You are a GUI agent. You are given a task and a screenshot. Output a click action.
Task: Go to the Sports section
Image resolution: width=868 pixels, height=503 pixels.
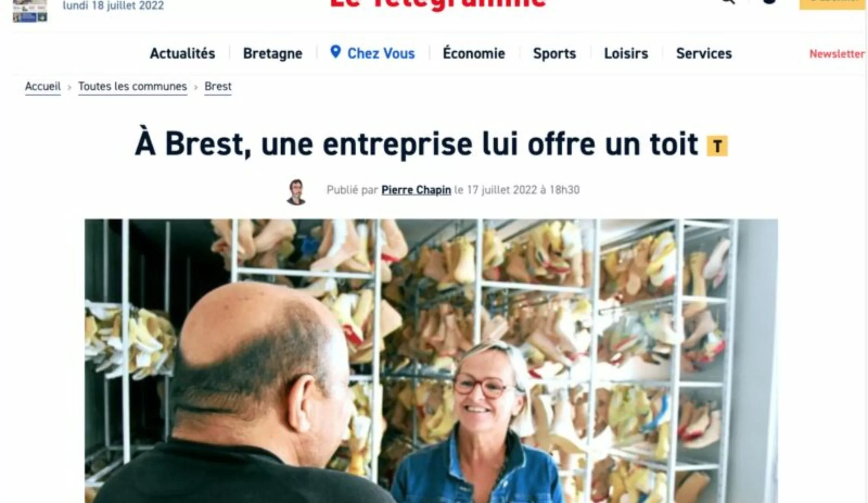554,53
